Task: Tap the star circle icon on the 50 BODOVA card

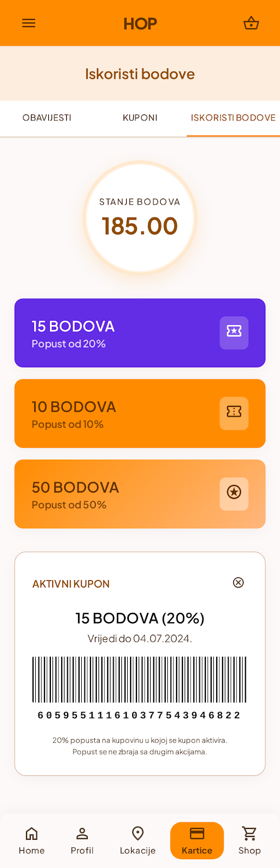Action: click(x=234, y=494)
